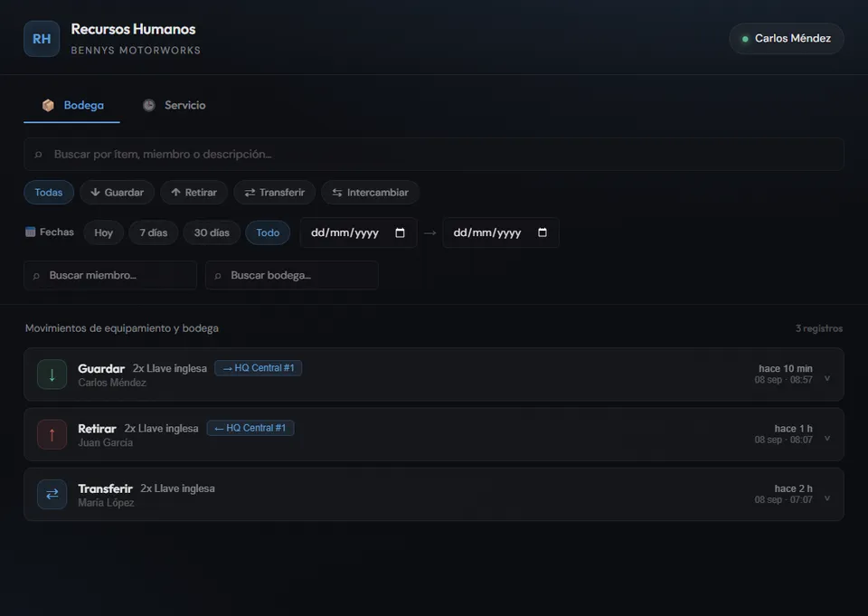Click the end date dd/mm/yyyy field
868x616 pixels.
(500, 232)
